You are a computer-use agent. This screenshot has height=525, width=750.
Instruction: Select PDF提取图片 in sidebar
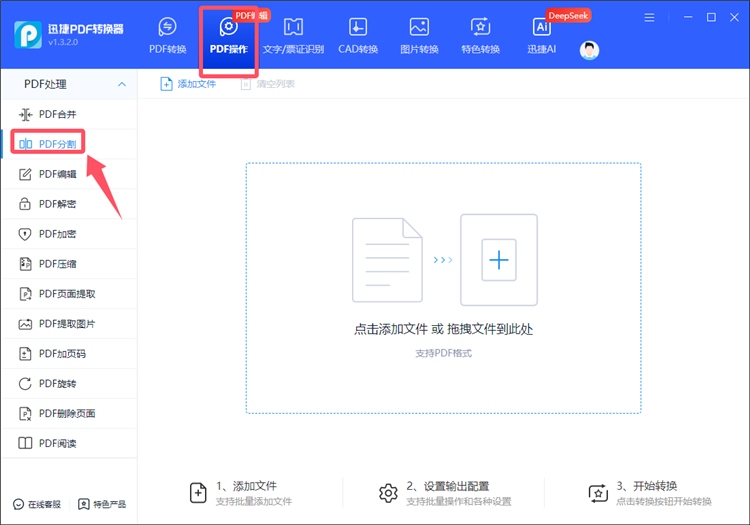(x=69, y=324)
